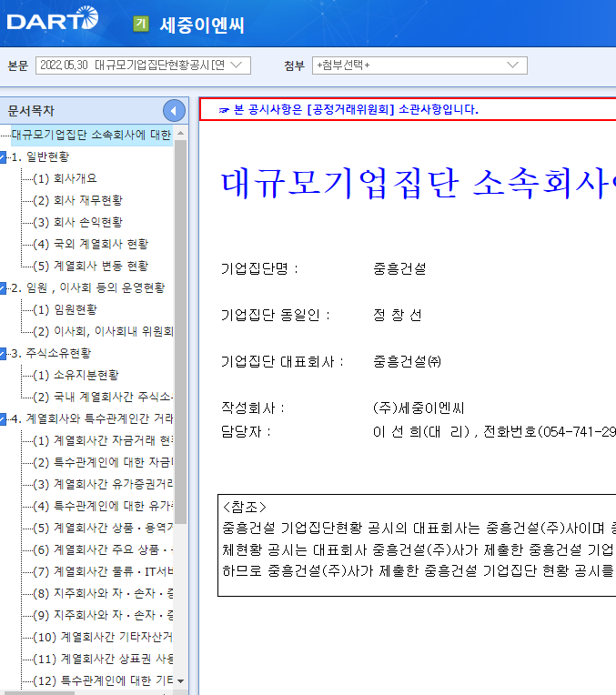Open (8) 지주회사와 자·손자 section
The width and height of the screenshot is (616, 695).
tap(103, 593)
